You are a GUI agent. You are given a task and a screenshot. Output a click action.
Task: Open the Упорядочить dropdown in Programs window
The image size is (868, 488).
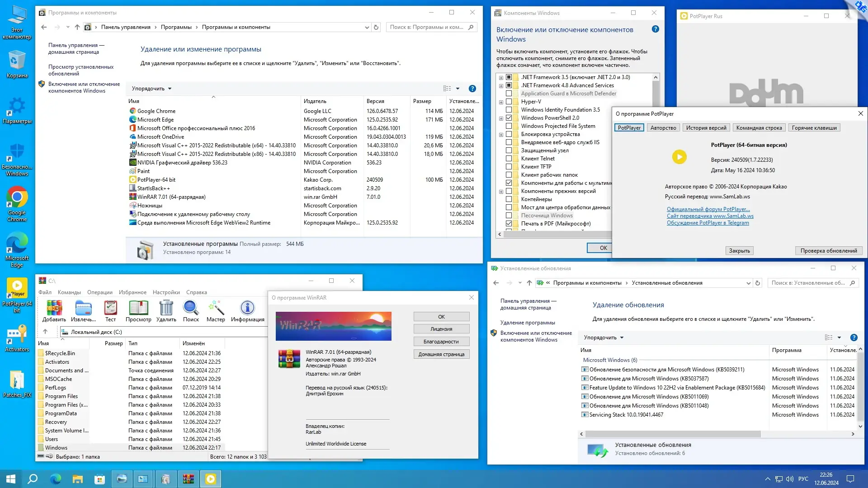click(151, 89)
